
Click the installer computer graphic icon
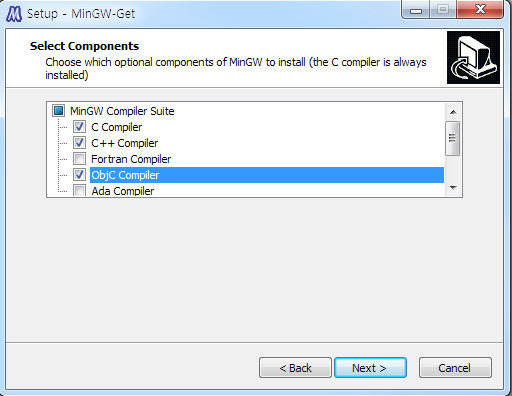click(x=473, y=57)
